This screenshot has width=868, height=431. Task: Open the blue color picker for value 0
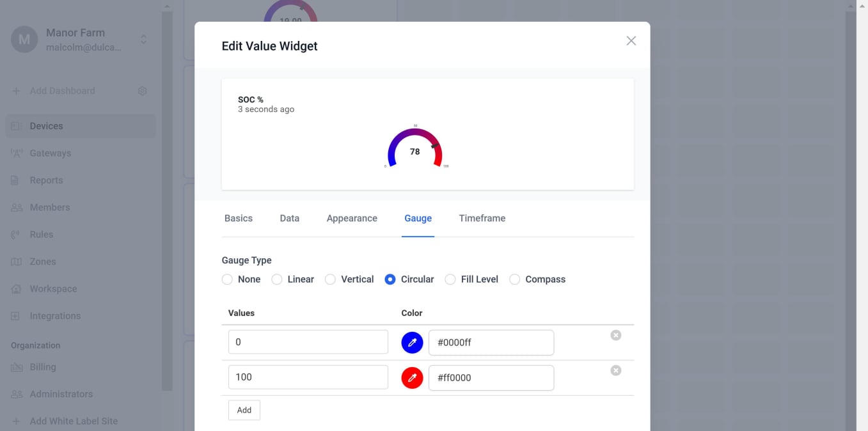[412, 342]
